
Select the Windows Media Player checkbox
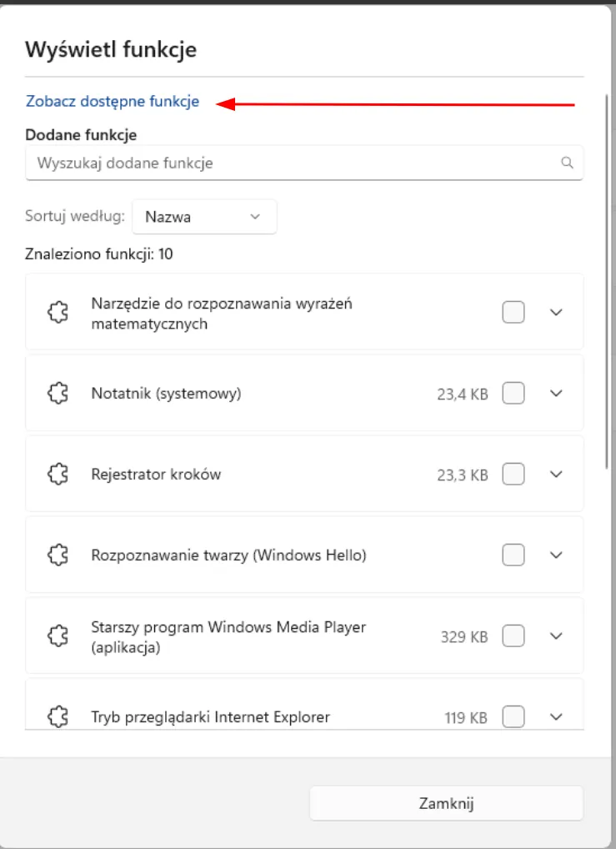point(513,636)
